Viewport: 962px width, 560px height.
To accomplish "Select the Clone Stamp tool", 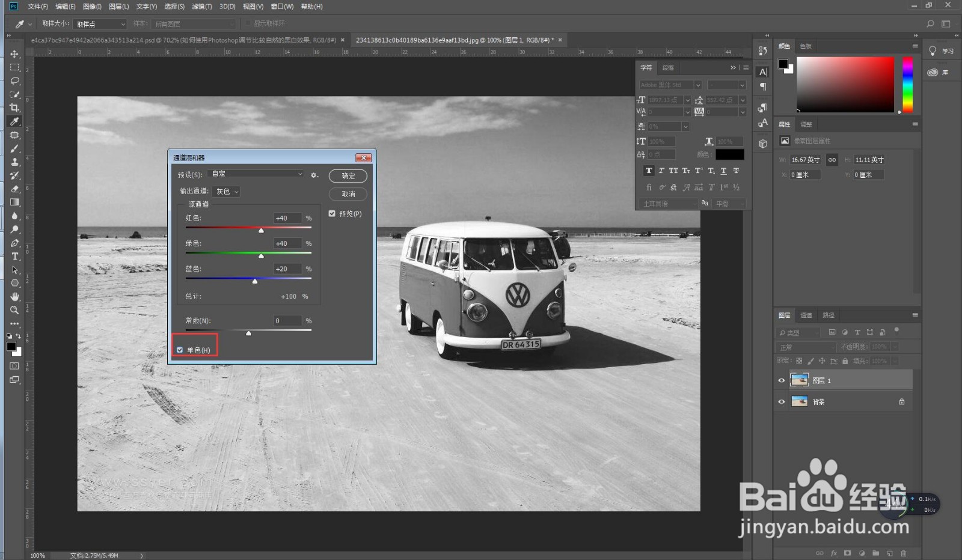I will pos(14,162).
